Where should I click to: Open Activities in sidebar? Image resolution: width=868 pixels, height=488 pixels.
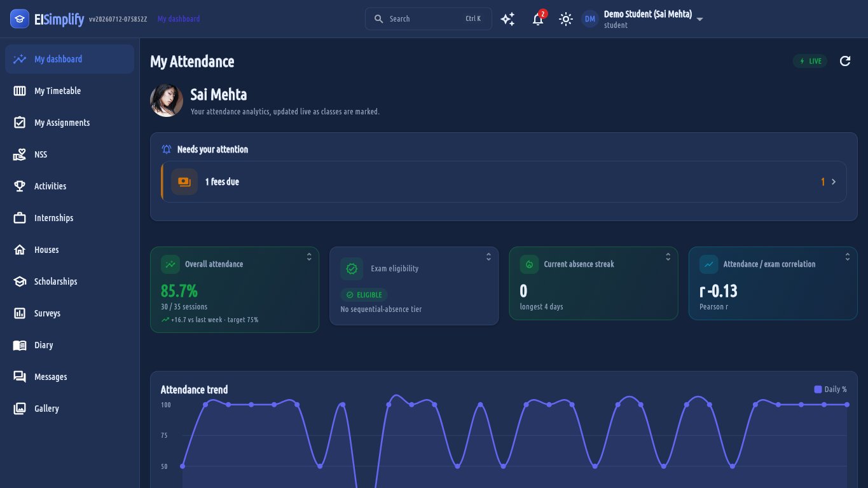[x=69, y=186]
